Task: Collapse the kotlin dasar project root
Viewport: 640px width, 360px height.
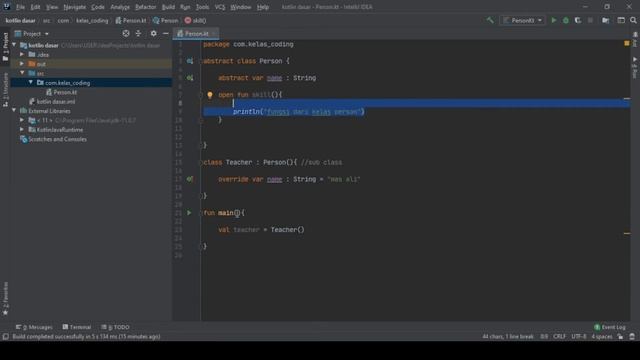Action: tap(15, 45)
